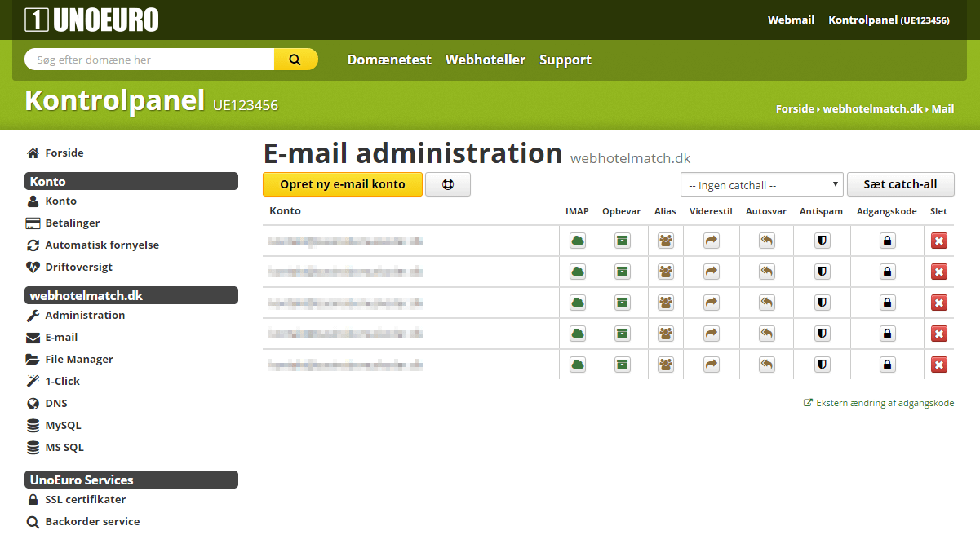Open IMAP cloud icon in third account row
This screenshot has height=535, width=980.
(x=578, y=303)
